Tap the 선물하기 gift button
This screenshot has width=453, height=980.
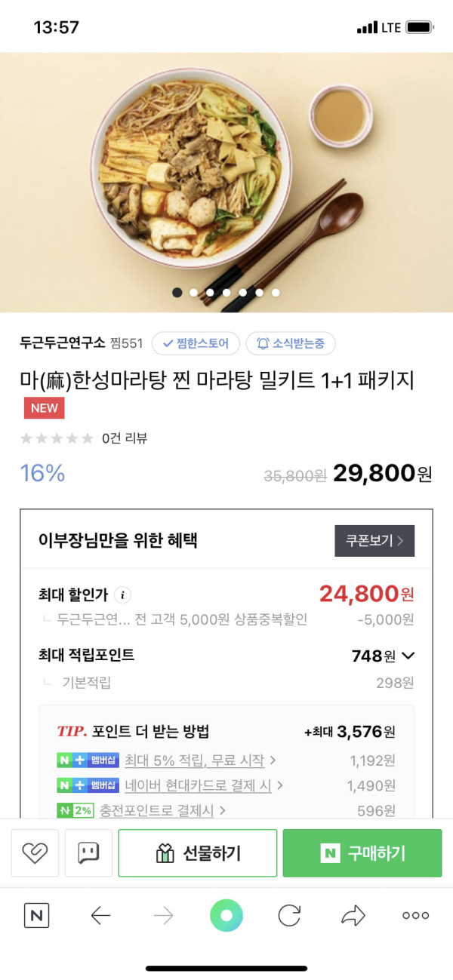198,853
